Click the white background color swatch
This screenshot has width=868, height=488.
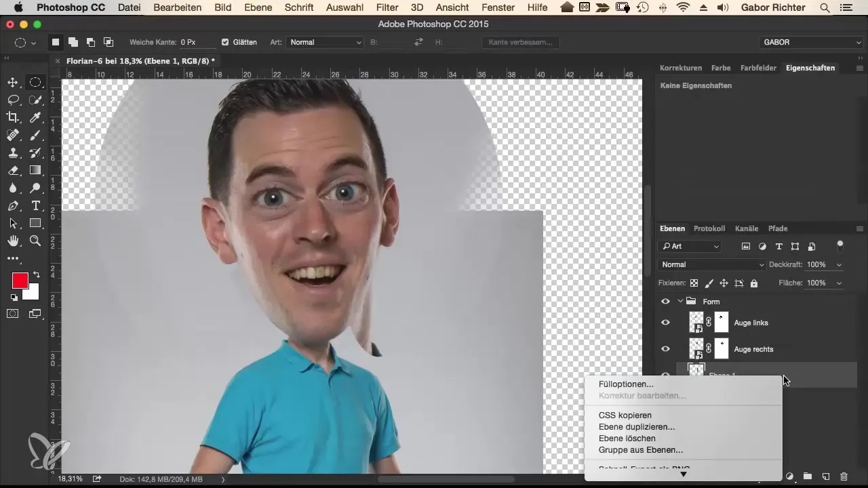(32, 292)
